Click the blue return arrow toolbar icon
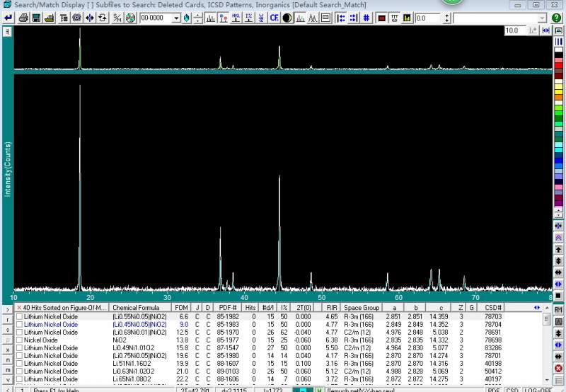 8,18
